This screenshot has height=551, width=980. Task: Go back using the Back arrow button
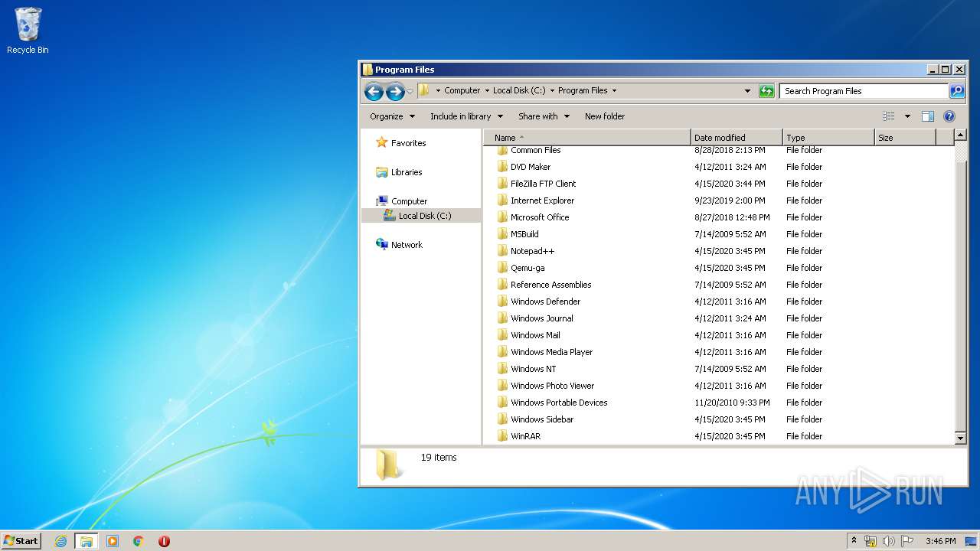click(x=374, y=92)
